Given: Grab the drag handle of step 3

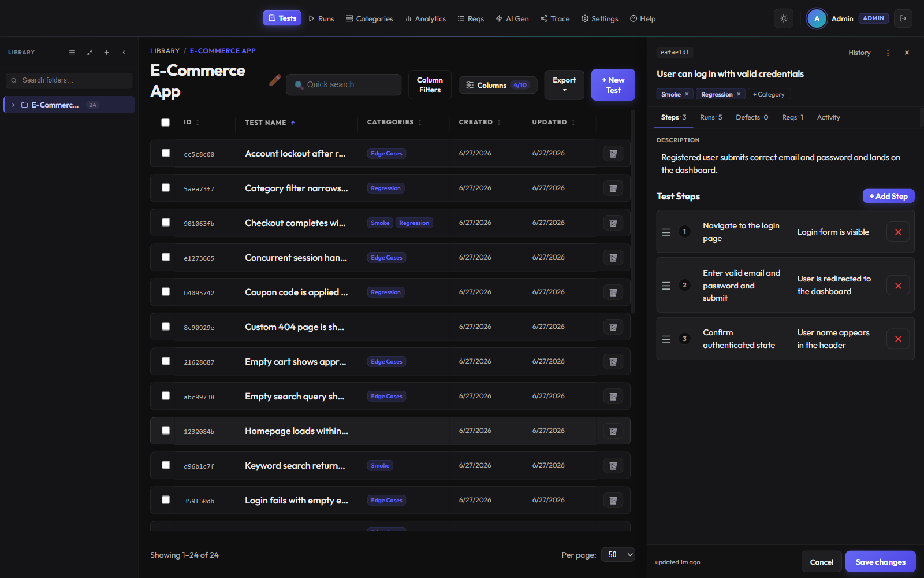Looking at the screenshot, I should (666, 339).
